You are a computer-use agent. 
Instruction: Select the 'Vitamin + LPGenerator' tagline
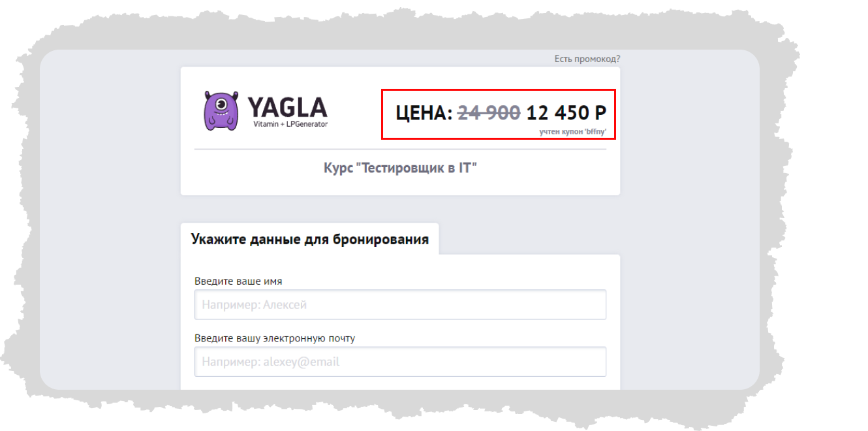point(290,124)
